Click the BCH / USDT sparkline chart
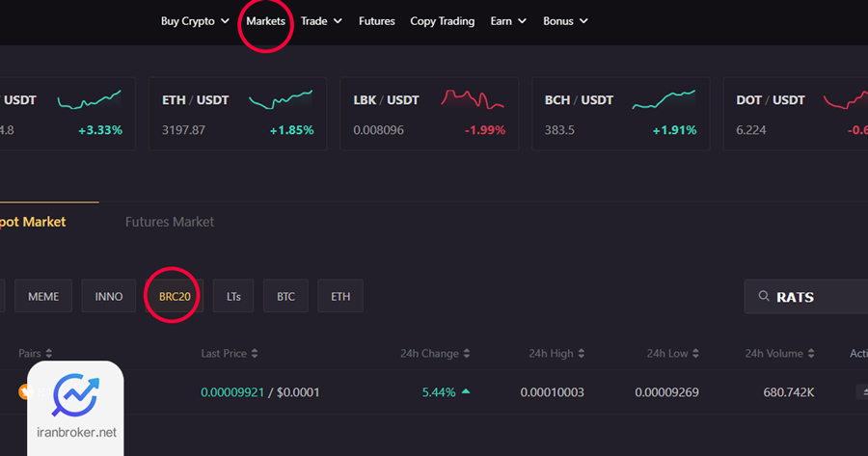 click(664, 99)
